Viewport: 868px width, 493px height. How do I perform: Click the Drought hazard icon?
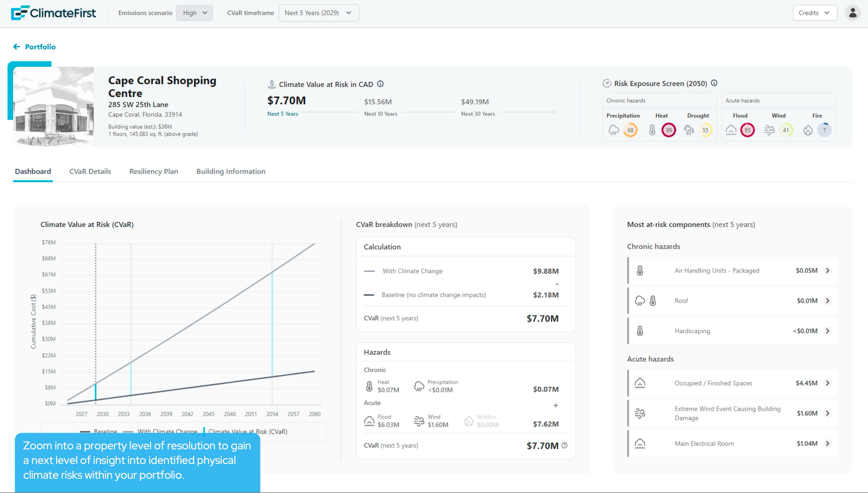point(689,130)
